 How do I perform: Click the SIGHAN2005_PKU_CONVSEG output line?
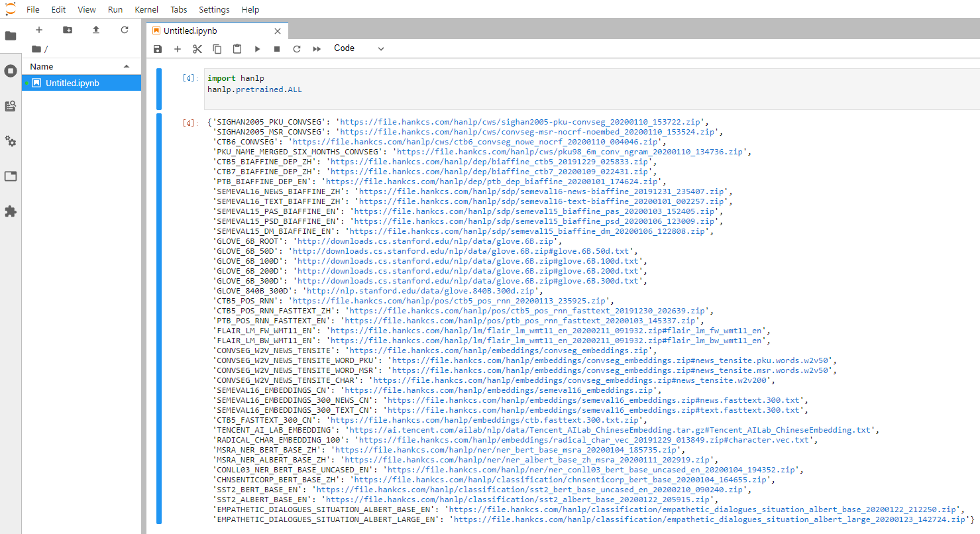click(x=458, y=122)
